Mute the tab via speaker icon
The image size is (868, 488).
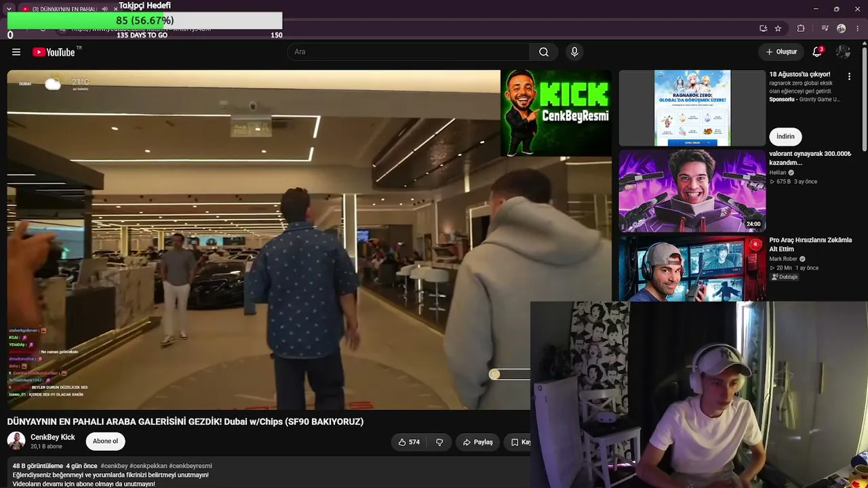click(105, 9)
